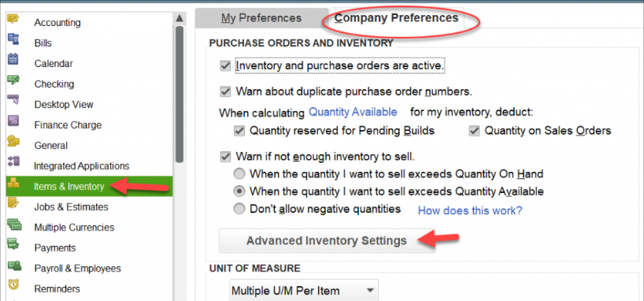Click the scroll-up arrow of preferences list

point(179,18)
